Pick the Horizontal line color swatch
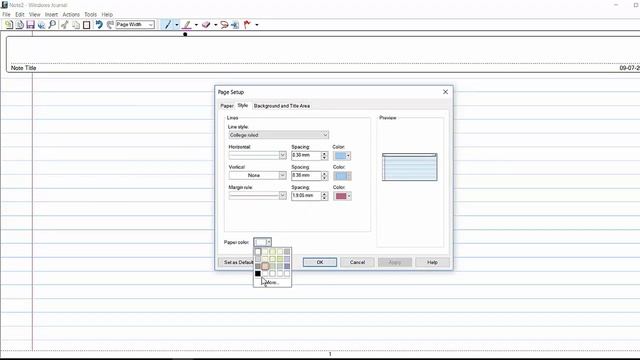The height and width of the screenshot is (360, 640). pyautogui.click(x=342, y=156)
